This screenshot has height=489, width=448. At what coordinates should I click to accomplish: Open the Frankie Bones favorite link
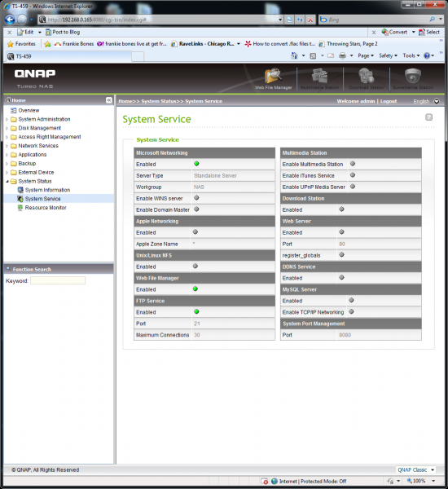click(74, 44)
